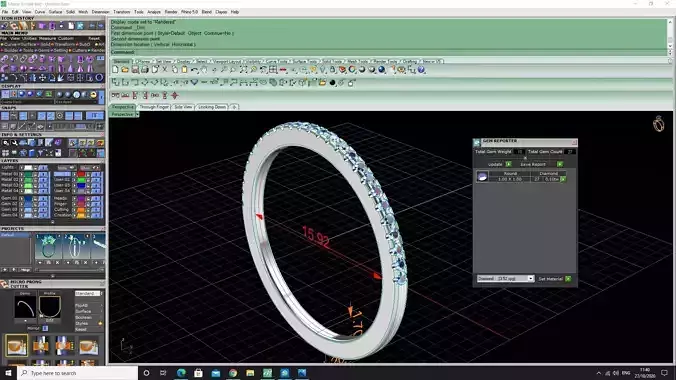Click the Print icon in Standard toolbar
Screen dimensions: 676x380
pyautogui.click(x=145, y=69)
